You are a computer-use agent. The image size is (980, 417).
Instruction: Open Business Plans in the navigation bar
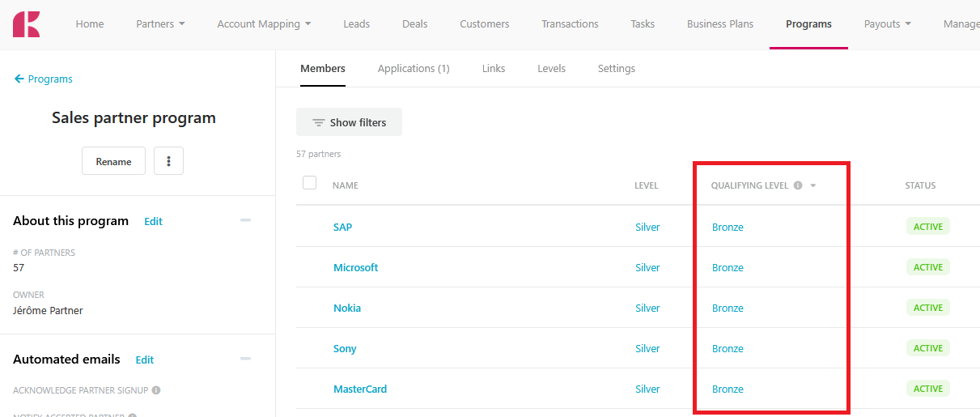(x=720, y=24)
